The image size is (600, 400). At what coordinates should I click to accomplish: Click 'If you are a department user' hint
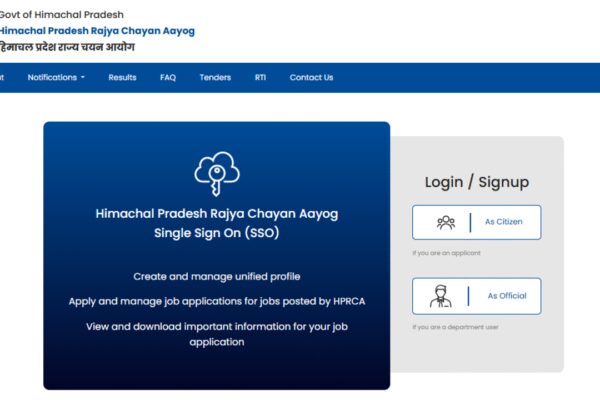[x=455, y=327]
